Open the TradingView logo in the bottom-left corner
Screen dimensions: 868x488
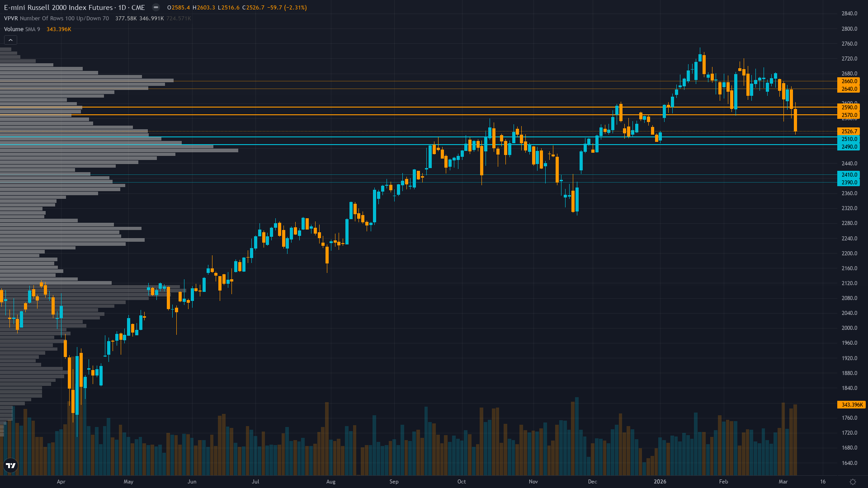[x=10, y=465]
